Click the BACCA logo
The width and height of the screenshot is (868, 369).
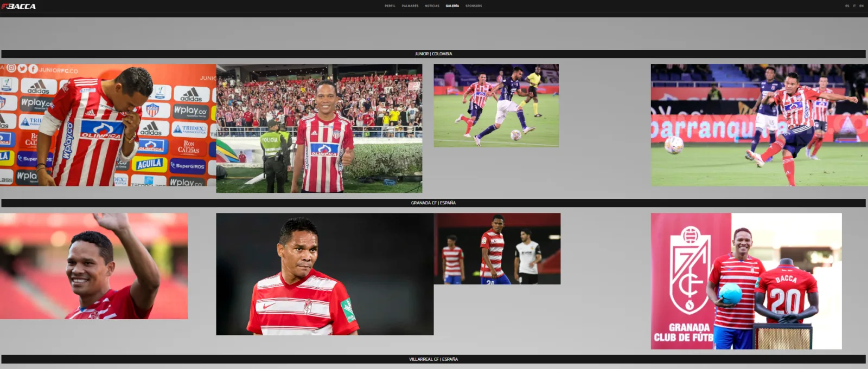pos(18,7)
